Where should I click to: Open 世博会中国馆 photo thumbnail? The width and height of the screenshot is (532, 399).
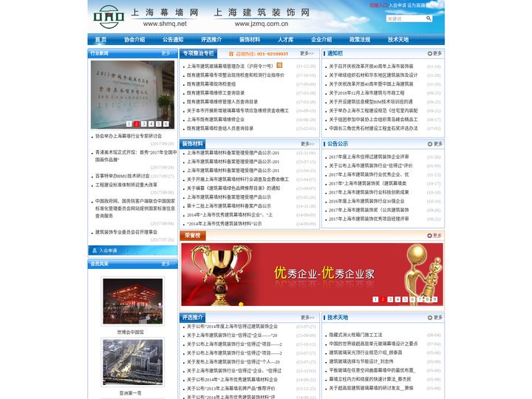(133, 301)
